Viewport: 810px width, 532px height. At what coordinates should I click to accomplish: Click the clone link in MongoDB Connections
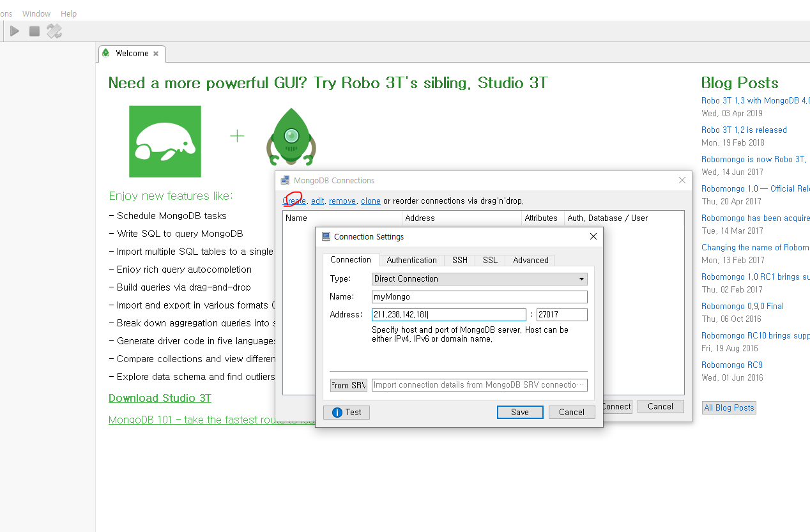pyautogui.click(x=371, y=201)
